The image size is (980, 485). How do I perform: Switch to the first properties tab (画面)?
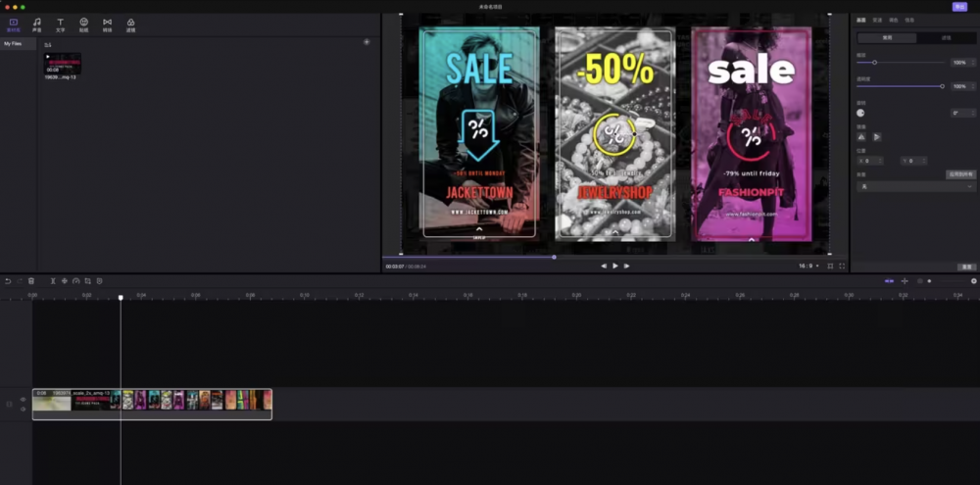861,20
